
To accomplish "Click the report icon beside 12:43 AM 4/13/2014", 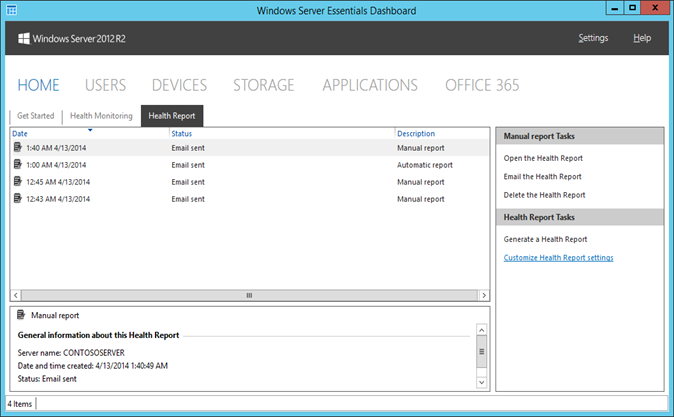I will click(18, 198).
